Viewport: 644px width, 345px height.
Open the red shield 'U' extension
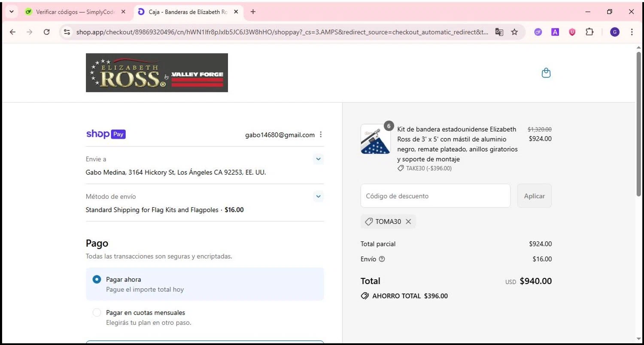(x=572, y=32)
